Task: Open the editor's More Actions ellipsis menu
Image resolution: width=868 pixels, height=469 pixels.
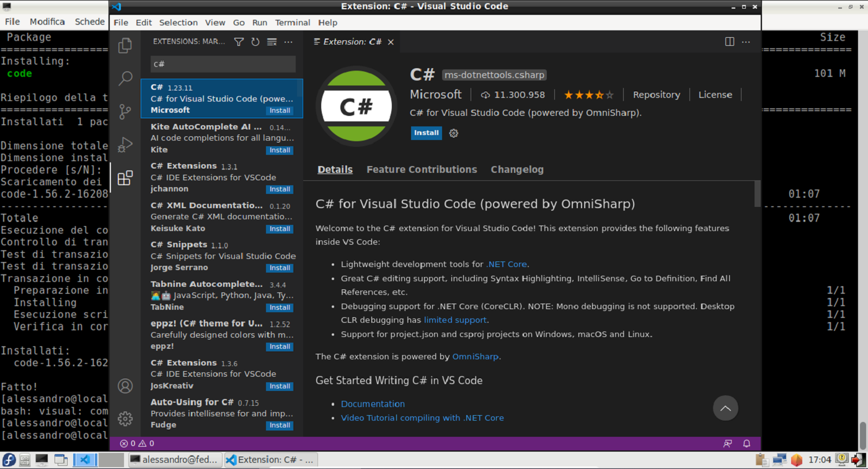Action: [x=745, y=42]
